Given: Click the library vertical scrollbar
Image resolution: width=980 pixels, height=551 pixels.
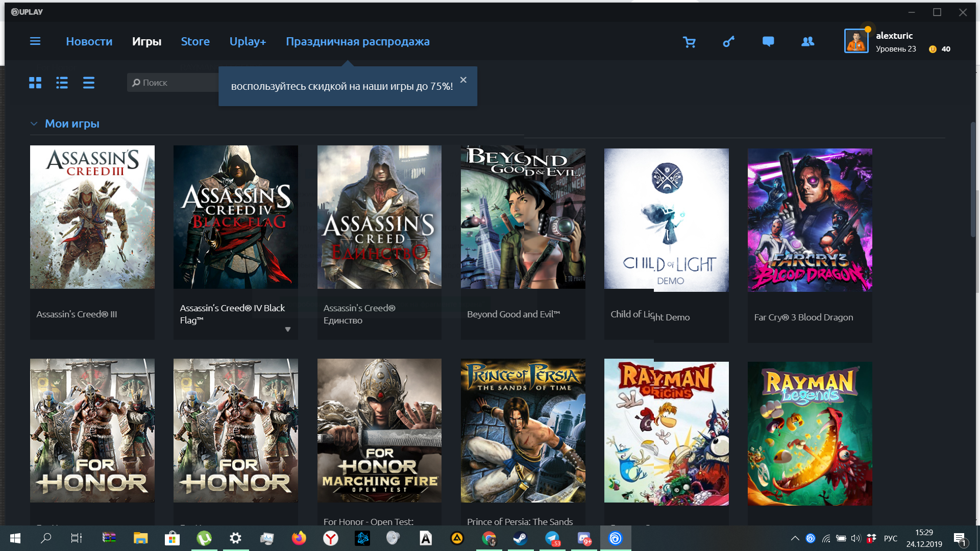Looking at the screenshot, I should (973, 180).
